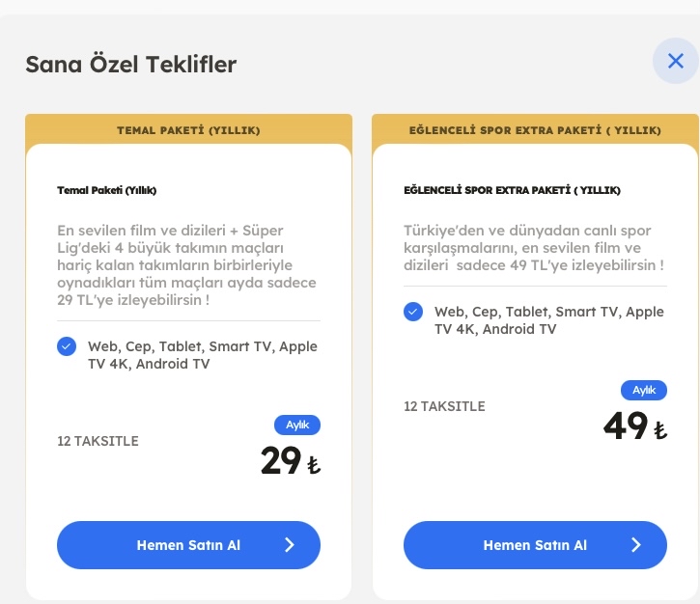Click the description starting with Türkiye'den ve dünyadan
This screenshot has width=700, height=604.
pyautogui.click(x=534, y=248)
